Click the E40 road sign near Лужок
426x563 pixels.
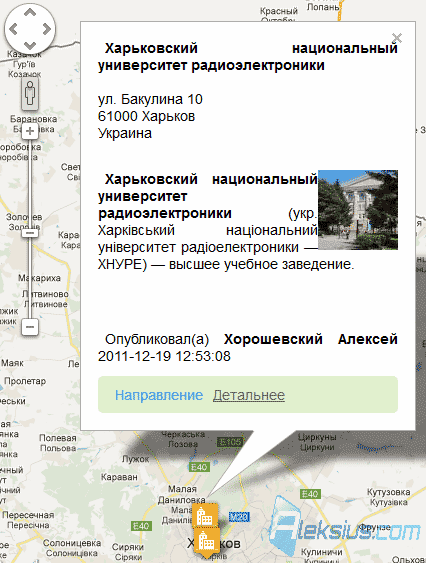199,467
